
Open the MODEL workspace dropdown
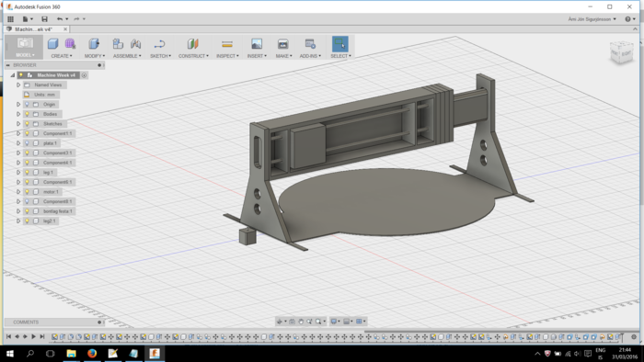pyautogui.click(x=25, y=47)
